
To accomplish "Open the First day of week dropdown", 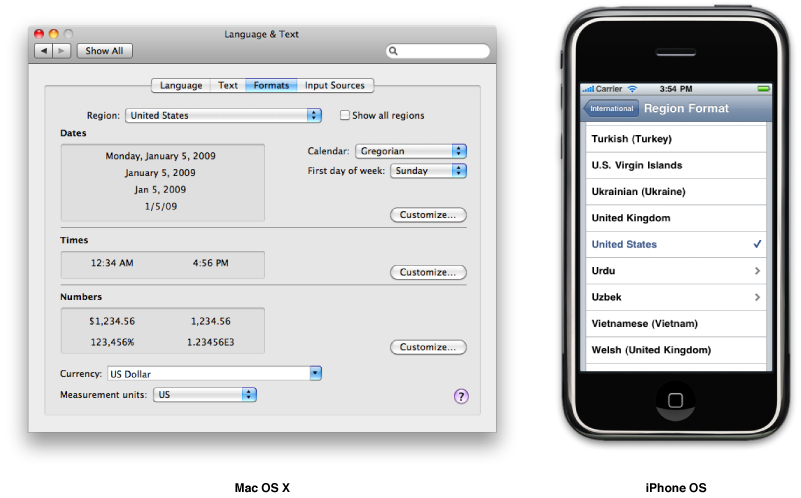I will coord(428,171).
